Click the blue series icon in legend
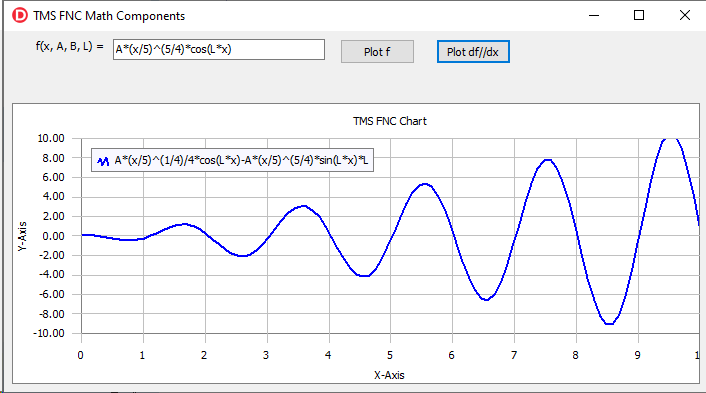706x393 pixels. pyautogui.click(x=103, y=161)
